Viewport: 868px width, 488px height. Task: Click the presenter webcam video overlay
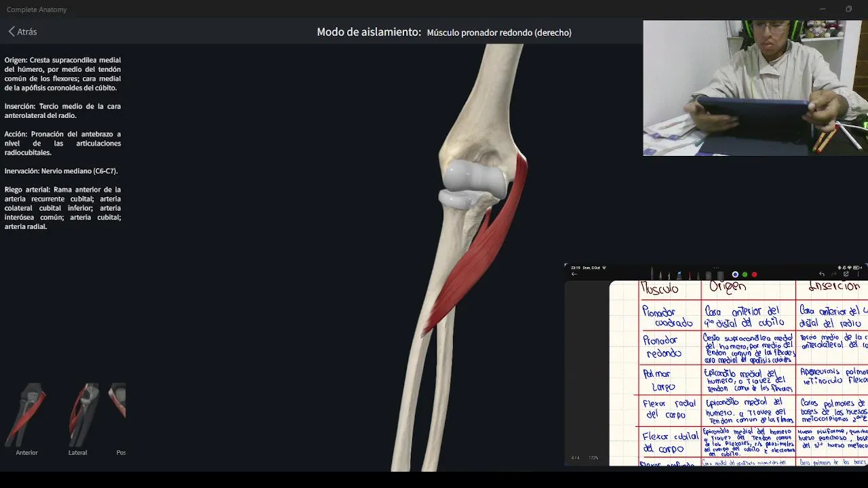[755, 88]
